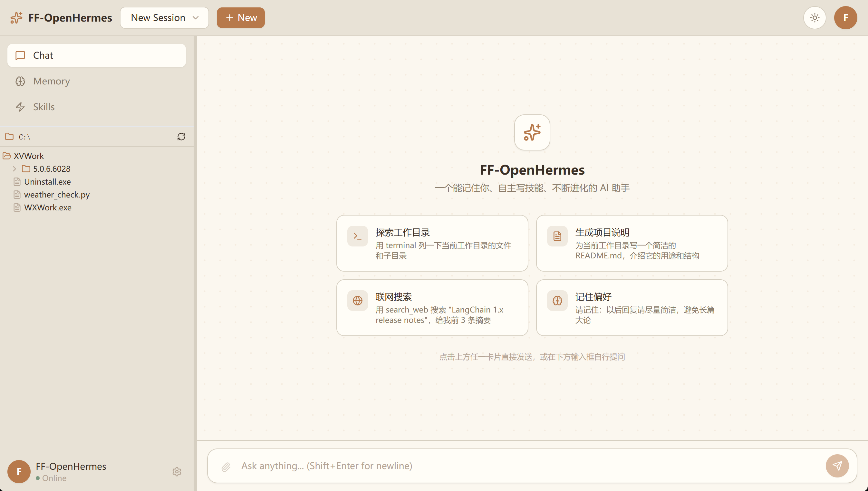
Task: Click the file icon next to weather_check.py
Action: (17, 195)
